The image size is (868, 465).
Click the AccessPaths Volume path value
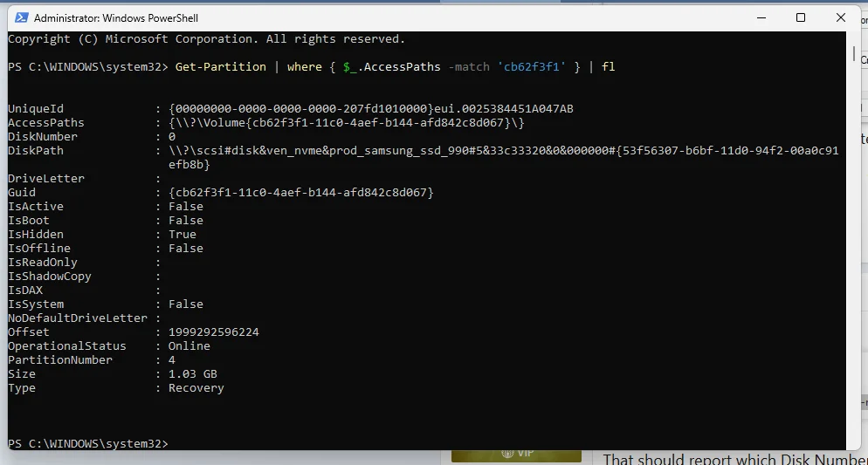coord(347,123)
